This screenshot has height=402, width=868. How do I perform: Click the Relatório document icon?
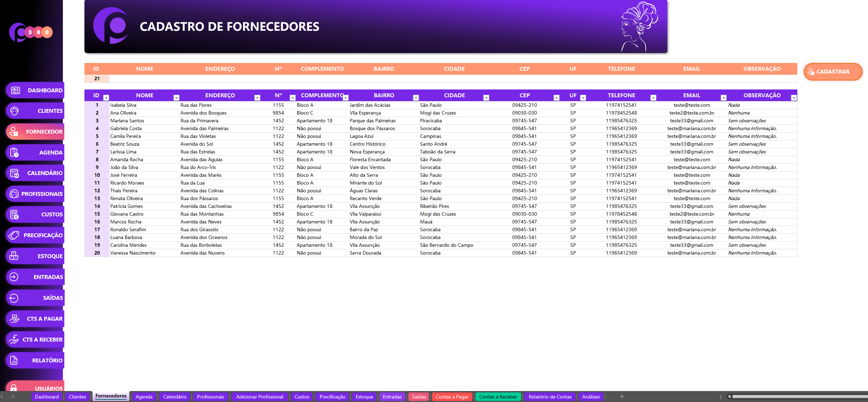pos(14,360)
